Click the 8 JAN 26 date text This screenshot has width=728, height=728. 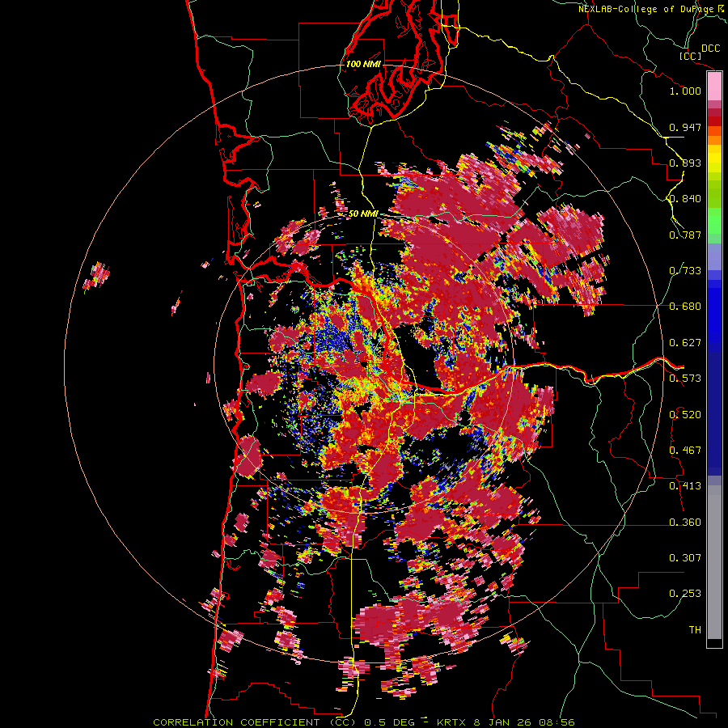coord(503,722)
